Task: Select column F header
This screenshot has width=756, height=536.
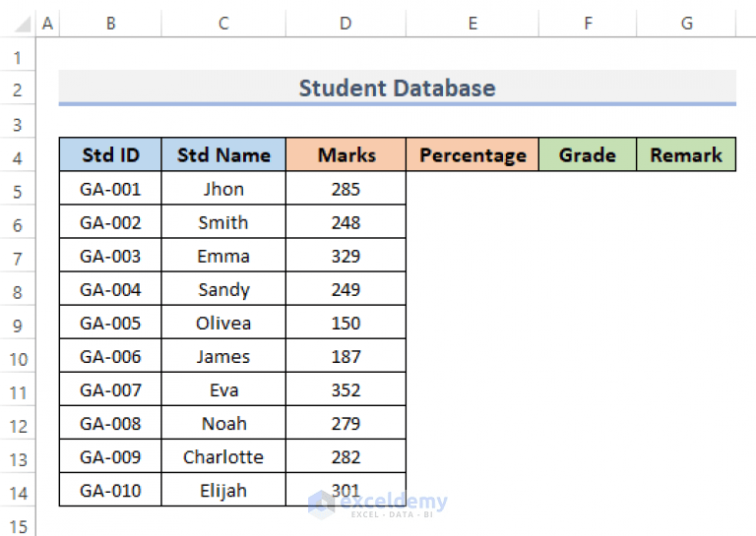Action: coord(588,24)
